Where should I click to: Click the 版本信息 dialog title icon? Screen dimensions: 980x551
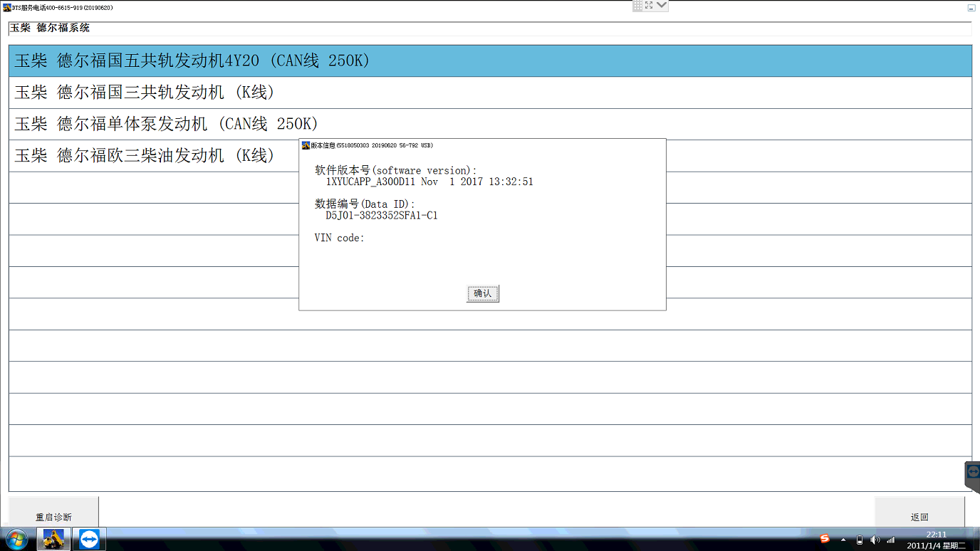click(306, 145)
